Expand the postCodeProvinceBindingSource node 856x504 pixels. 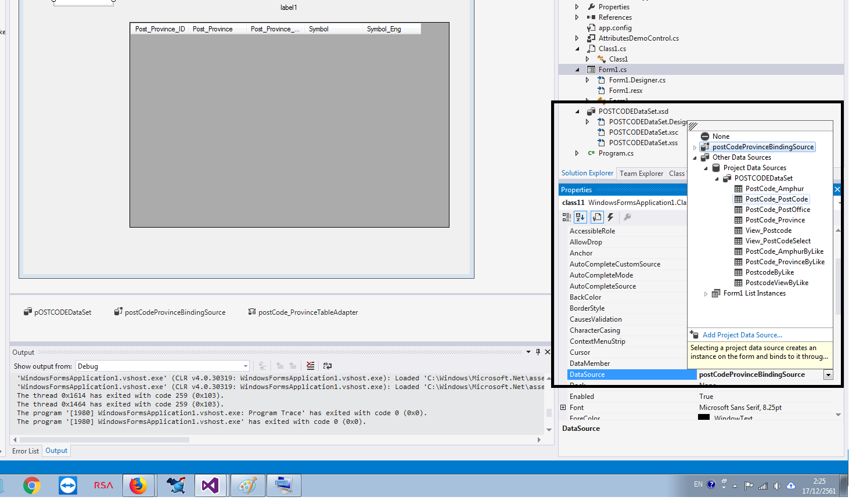tap(695, 147)
